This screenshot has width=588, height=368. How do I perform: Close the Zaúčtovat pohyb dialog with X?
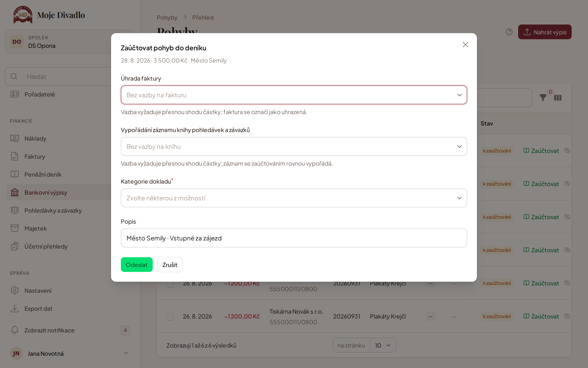point(465,45)
